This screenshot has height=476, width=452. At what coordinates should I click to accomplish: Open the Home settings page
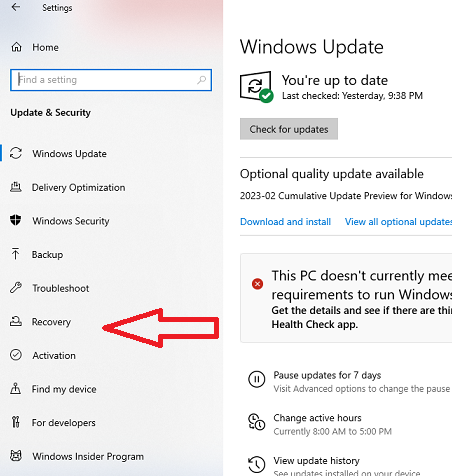tap(45, 47)
